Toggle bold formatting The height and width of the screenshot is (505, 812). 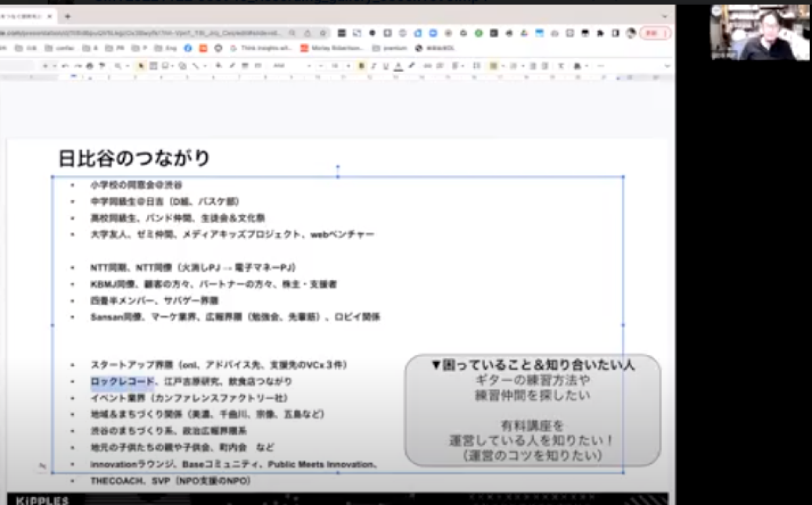[x=362, y=66]
